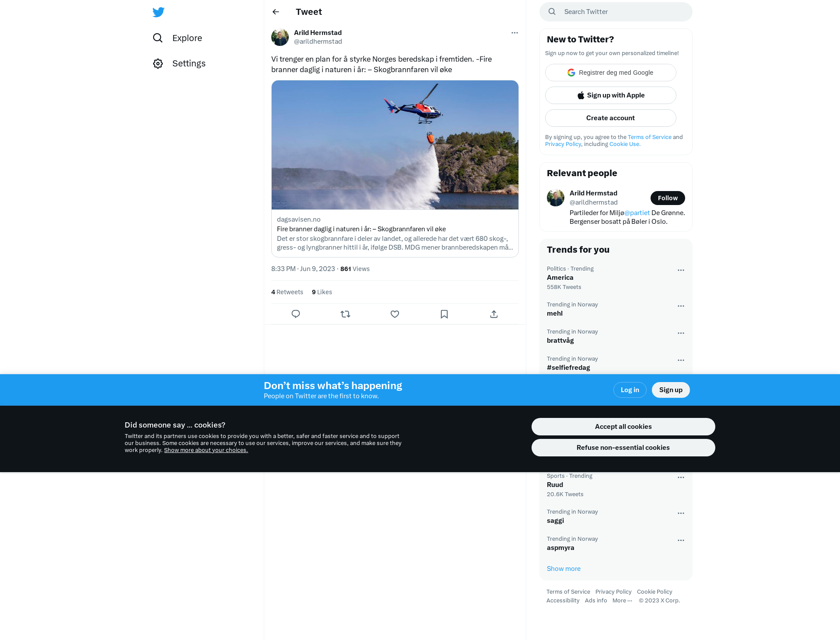Refuse non-essential cookies
Screen dimensions: 840x640
pyautogui.click(x=623, y=448)
